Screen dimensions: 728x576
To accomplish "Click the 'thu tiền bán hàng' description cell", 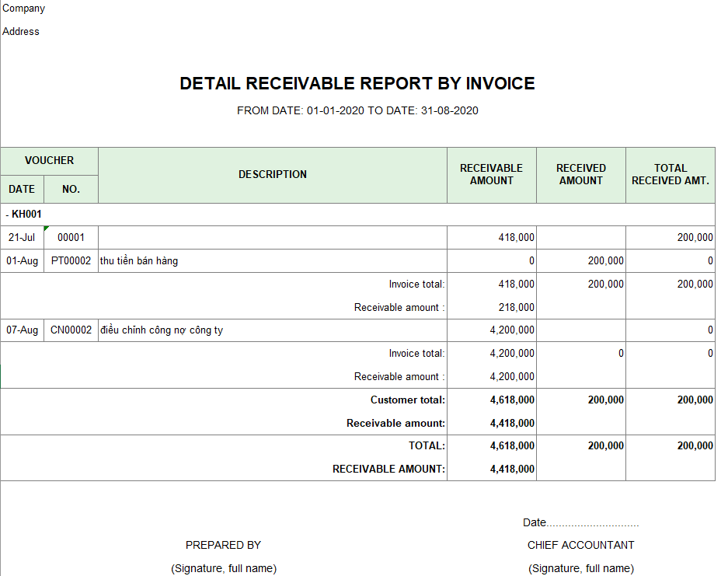I will click(139, 261).
